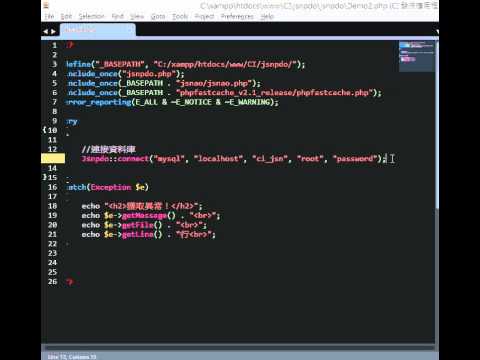Open the Edit menu
Screen dimensions: 480x360
(x=66, y=16)
